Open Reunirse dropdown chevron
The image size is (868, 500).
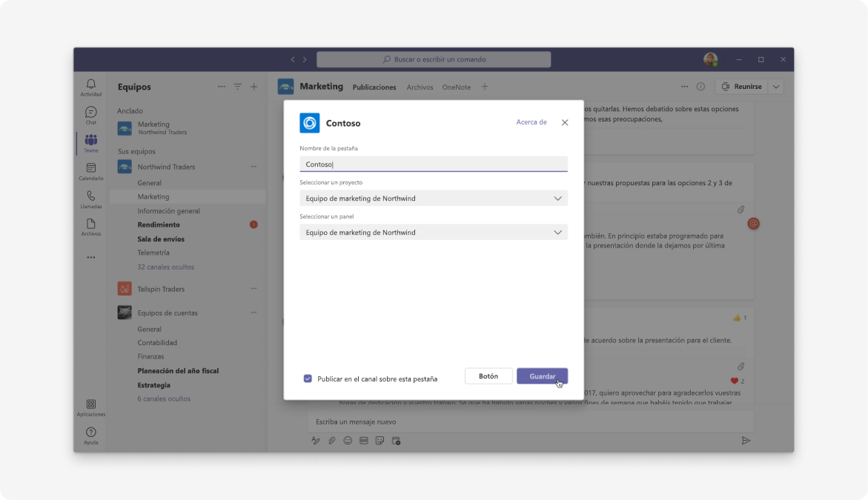click(776, 86)
